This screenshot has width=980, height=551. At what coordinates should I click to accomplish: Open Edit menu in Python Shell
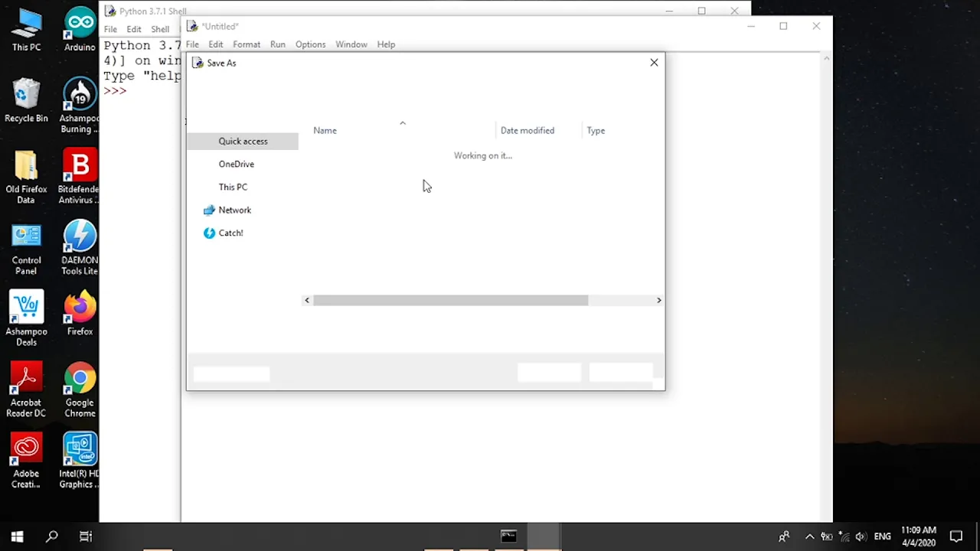coord(134,29)
